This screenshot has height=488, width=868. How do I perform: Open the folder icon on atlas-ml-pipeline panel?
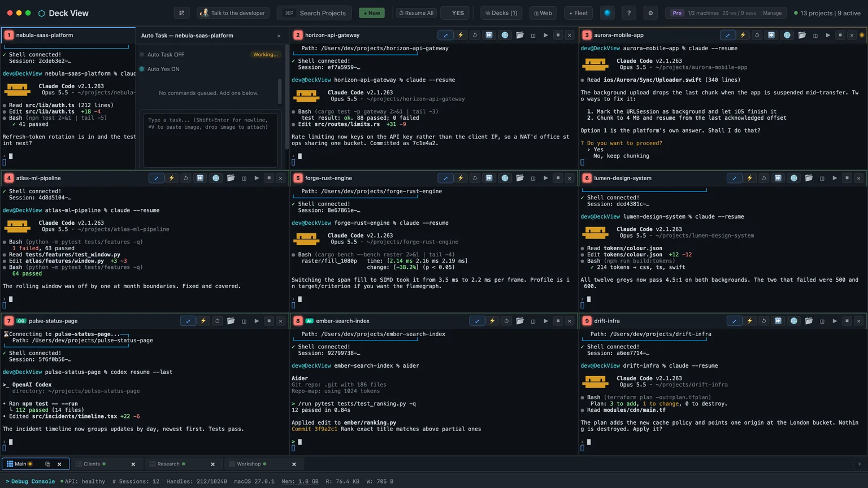[x=231, y=178]
